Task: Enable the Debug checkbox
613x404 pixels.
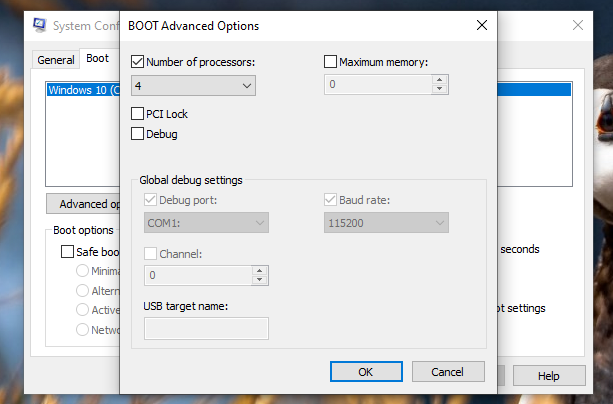Action: (x=138, y=133)
